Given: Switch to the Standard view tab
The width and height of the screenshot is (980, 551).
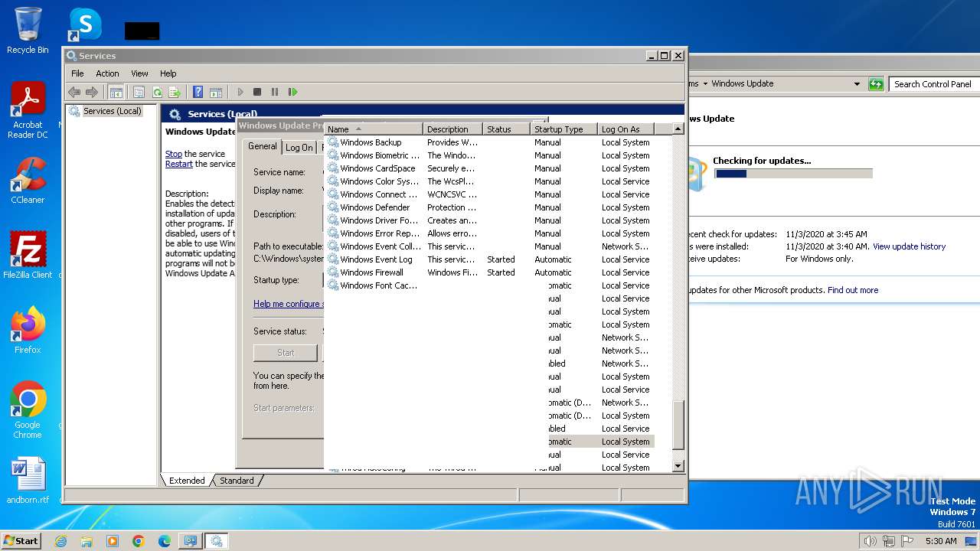Looking at the screenshot, I should point(237,481).
